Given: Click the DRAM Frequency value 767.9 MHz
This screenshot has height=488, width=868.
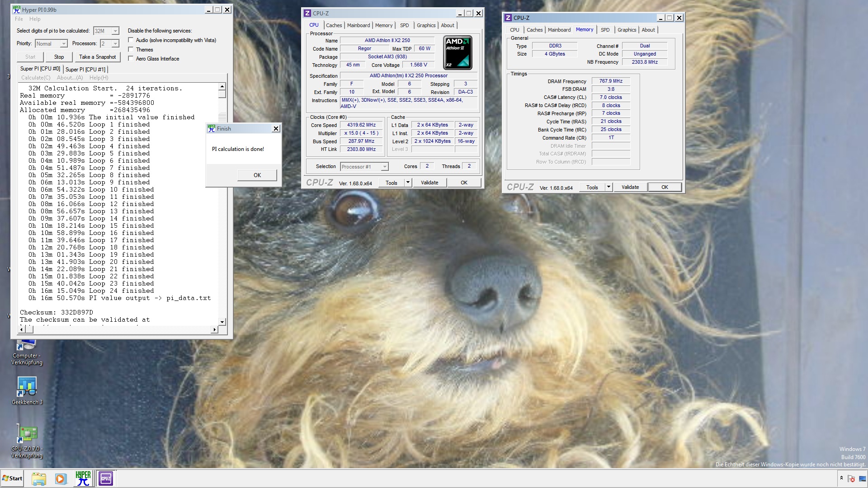Looking at the screenshot, I should tap(611, 81).
